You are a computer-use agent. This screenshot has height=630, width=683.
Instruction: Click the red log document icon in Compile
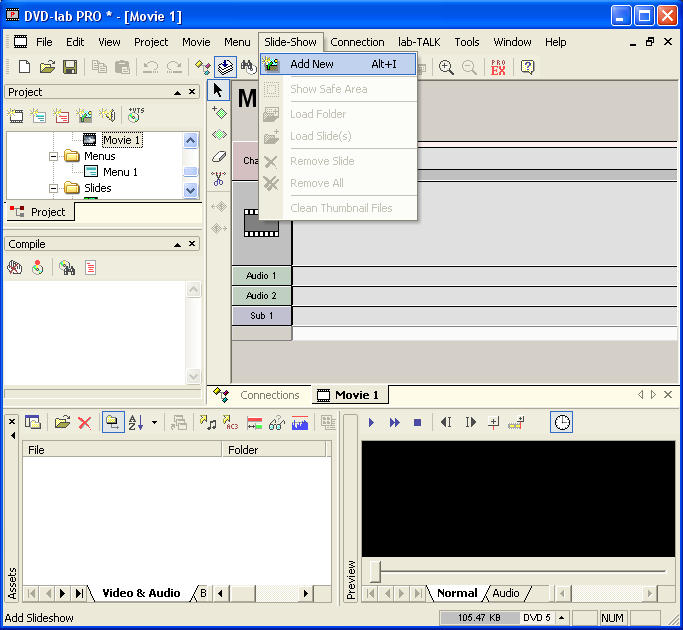pos(90,268)
